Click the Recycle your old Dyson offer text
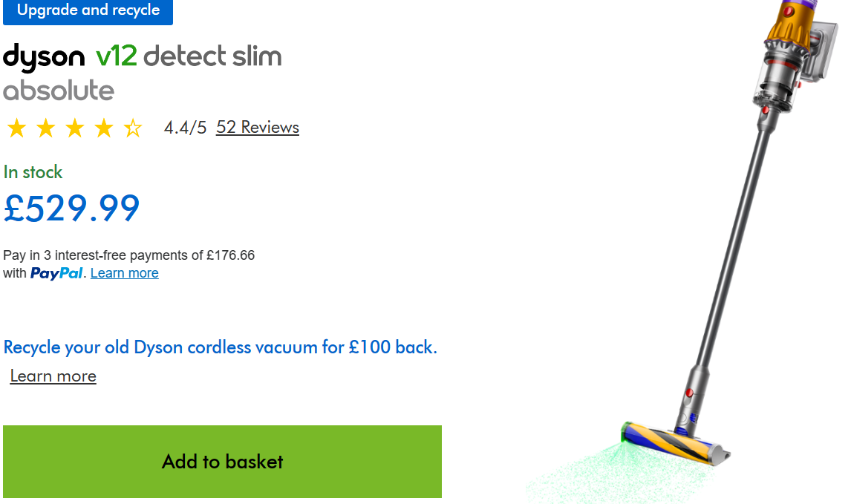The width and height of the screenshot is (851, 504). (x=221, y=347)
